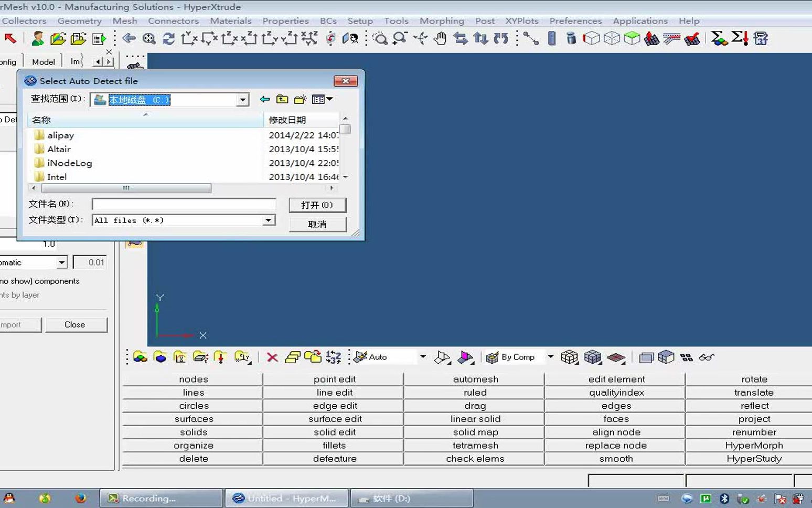Click the 修改日期 date column header

tap(302, 120)
